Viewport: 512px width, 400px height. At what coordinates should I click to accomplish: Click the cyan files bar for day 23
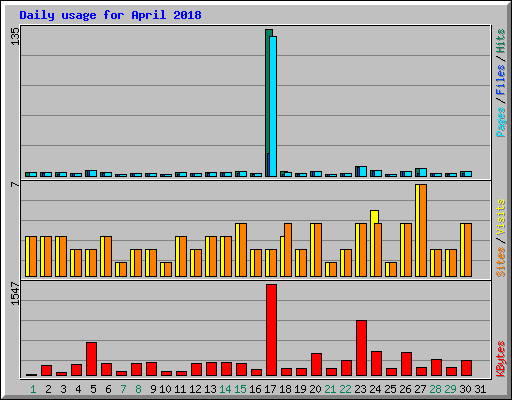click(363, 171)
